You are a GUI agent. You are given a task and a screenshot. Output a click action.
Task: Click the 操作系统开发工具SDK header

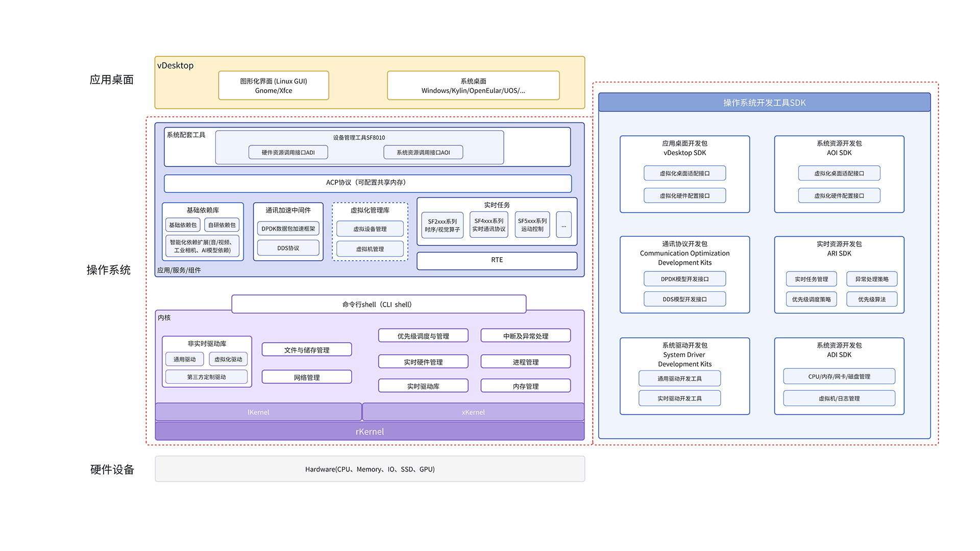click(x=764, y=103)
